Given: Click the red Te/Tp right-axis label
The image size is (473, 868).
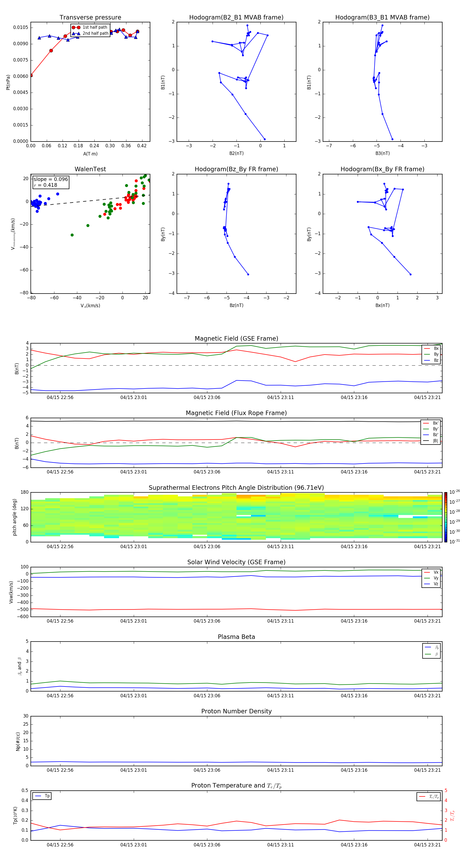Looking at the screenshot, I should coord(453,816).
